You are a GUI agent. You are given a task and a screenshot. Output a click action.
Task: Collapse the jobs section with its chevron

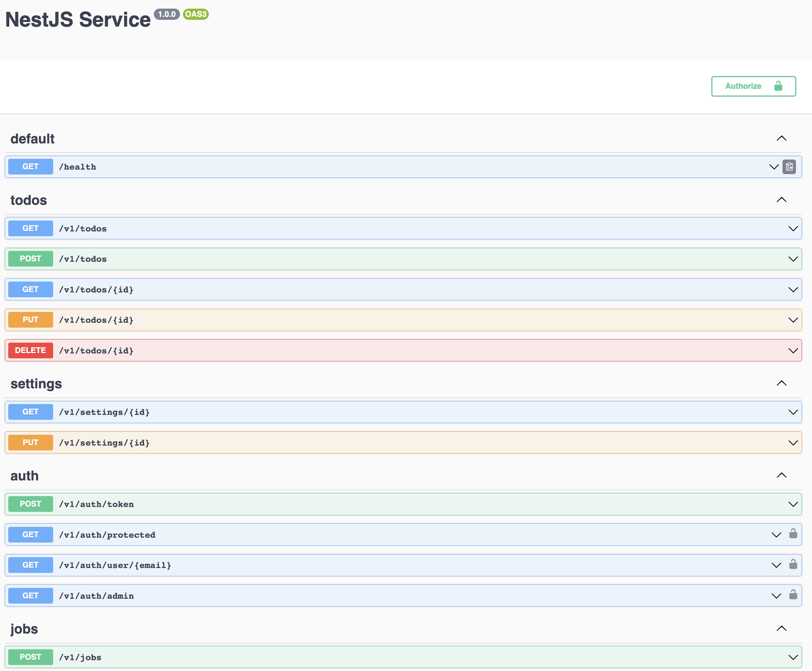click(781, 628)
